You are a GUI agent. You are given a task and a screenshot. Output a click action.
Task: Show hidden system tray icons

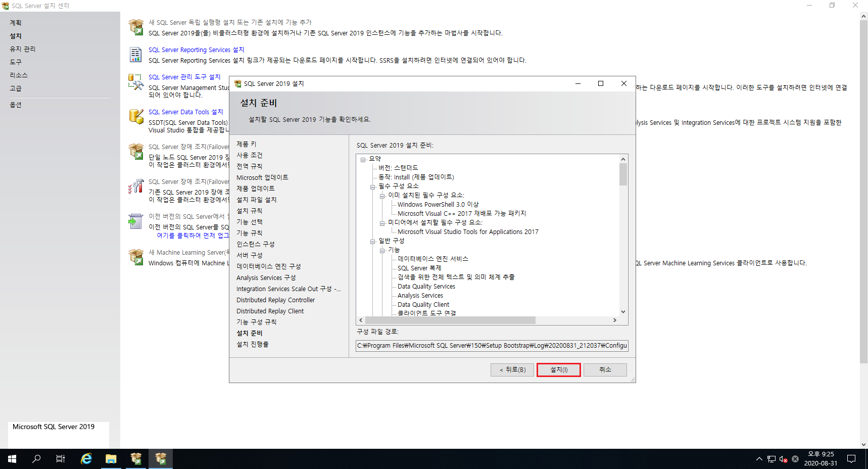[759, 459]
